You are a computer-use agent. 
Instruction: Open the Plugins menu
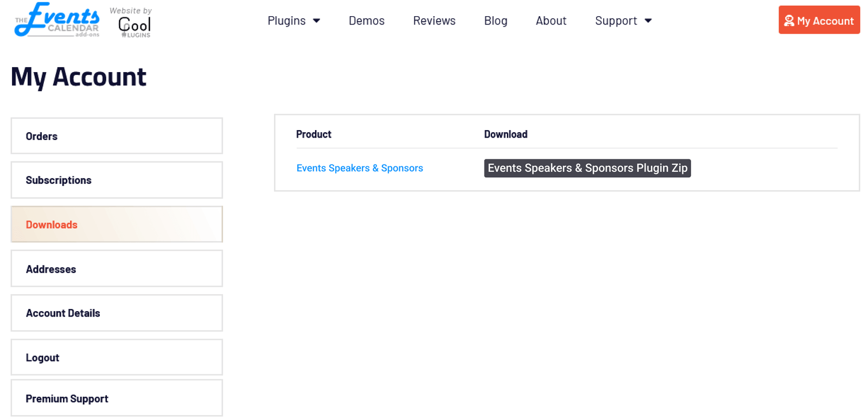[x=286, y=21]
